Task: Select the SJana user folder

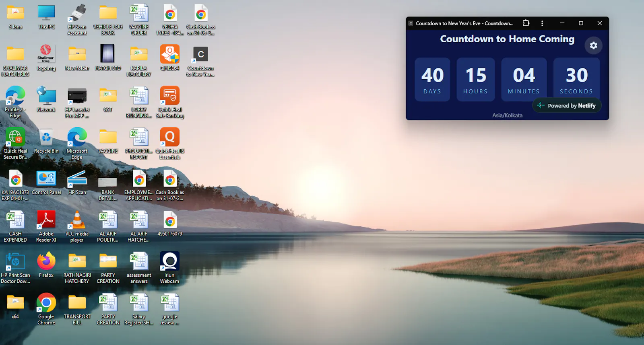Action: point(15,18)
